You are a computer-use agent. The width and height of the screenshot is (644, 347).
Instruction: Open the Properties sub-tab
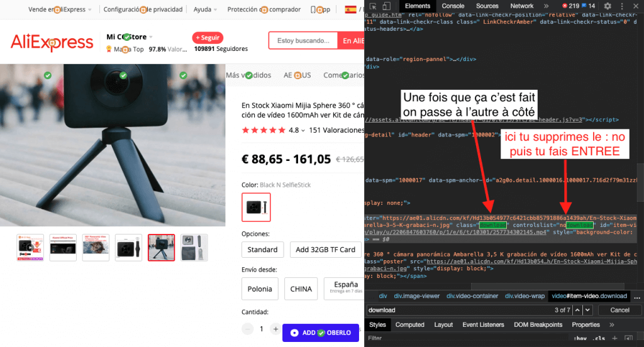click(x=586, y=324)
